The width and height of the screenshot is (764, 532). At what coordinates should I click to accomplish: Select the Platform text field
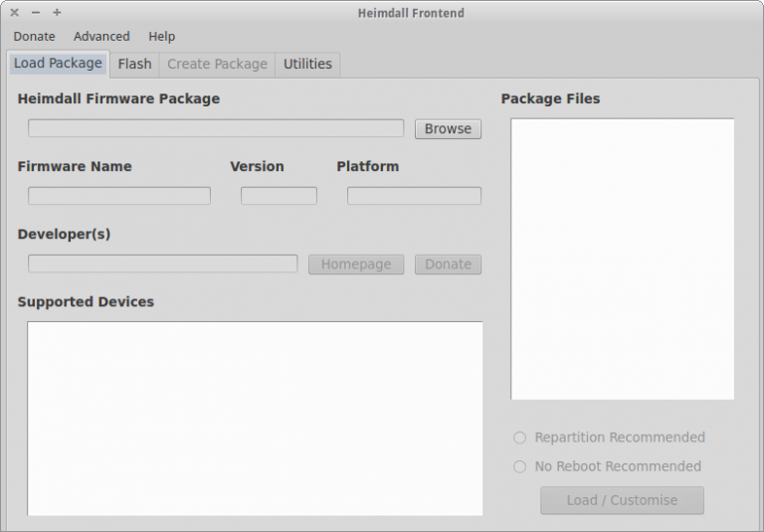(414, 196)
